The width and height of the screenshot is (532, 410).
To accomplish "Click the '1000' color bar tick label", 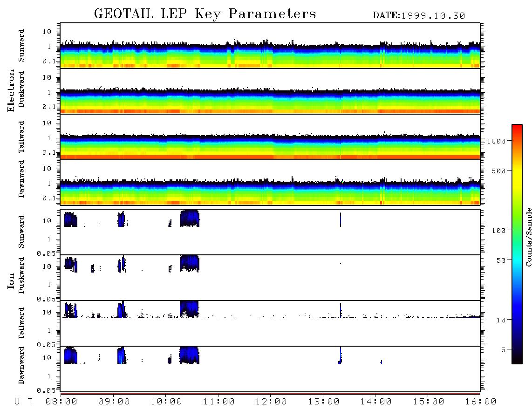I will click(496, 141).
